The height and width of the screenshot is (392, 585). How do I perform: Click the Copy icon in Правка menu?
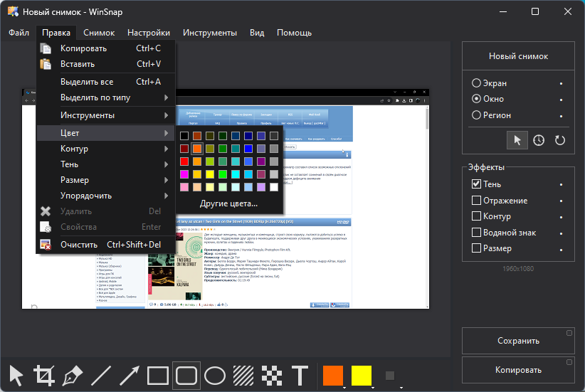(x=46, y=48)
